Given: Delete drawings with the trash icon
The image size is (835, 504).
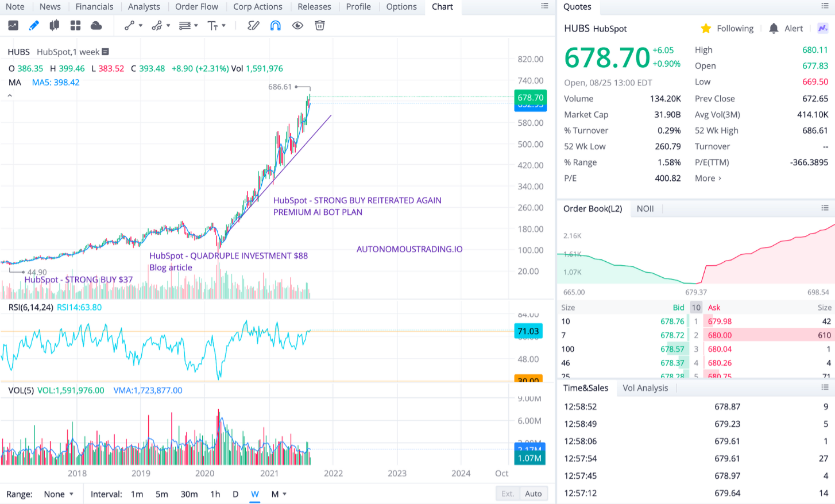Looking at the screenshot, I should coord(320,26).
